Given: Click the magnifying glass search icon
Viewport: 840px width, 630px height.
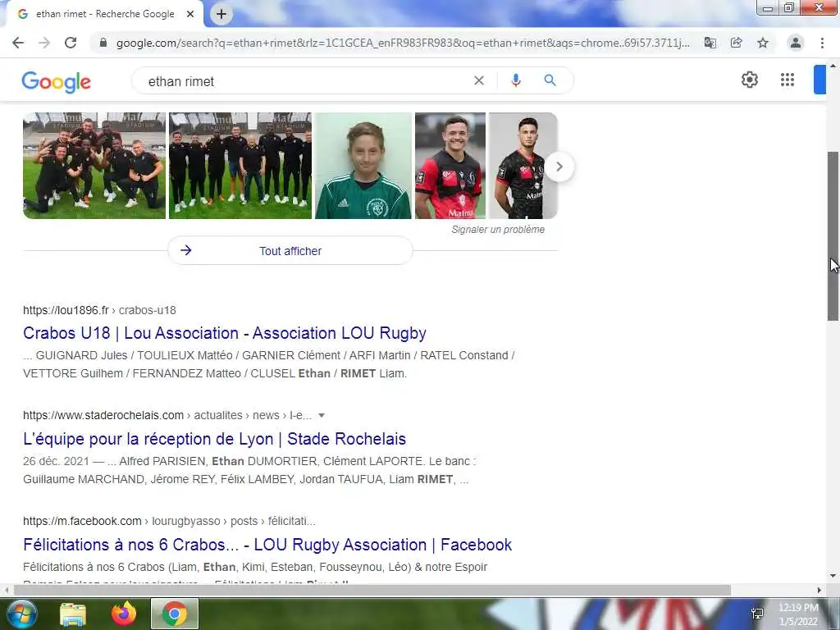Looking at the screenshot, I should pyautogui.click(x=550, y=80).
